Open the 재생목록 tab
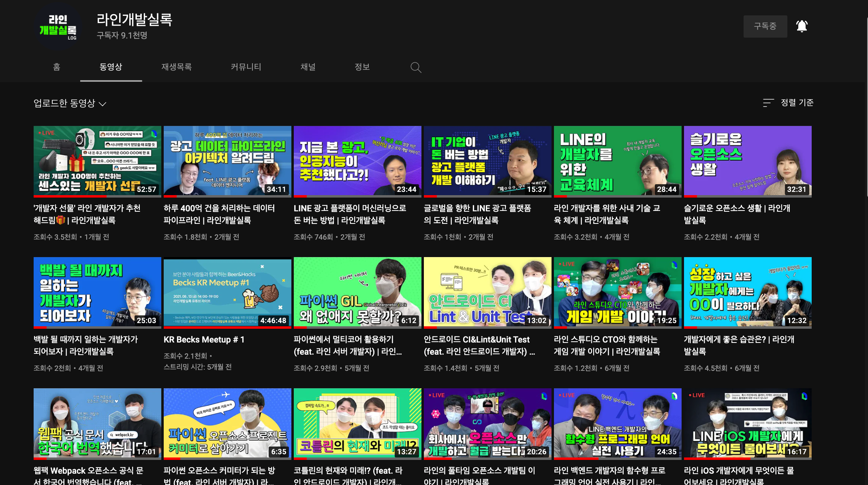The height and width of the screenshot is (485, 868). click(x=177, y=67)
